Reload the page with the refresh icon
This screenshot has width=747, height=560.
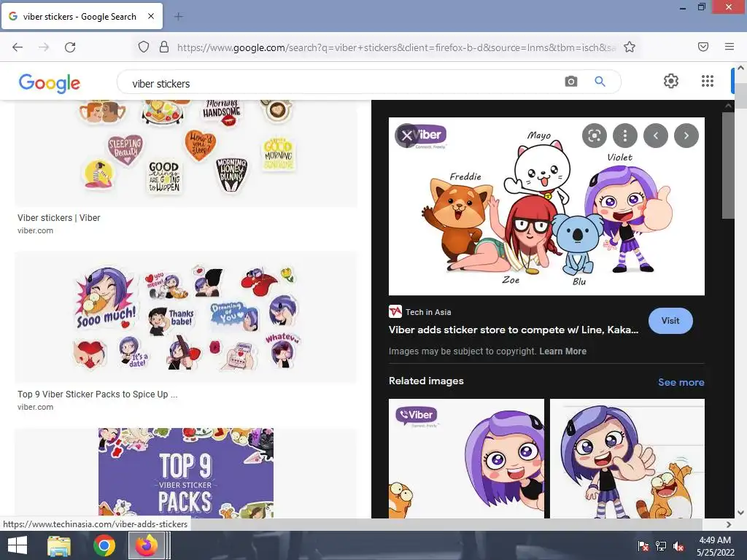[x=70, y=47]
